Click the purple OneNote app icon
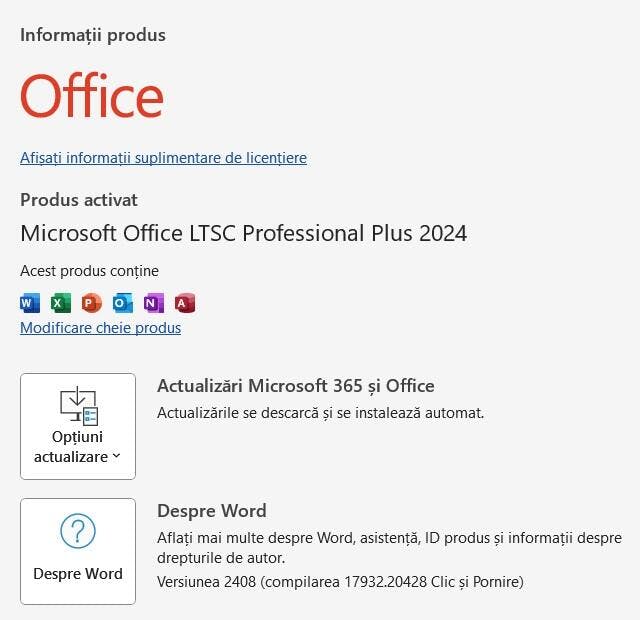Viewport: 640px width, 620px height. click(154, 303)
